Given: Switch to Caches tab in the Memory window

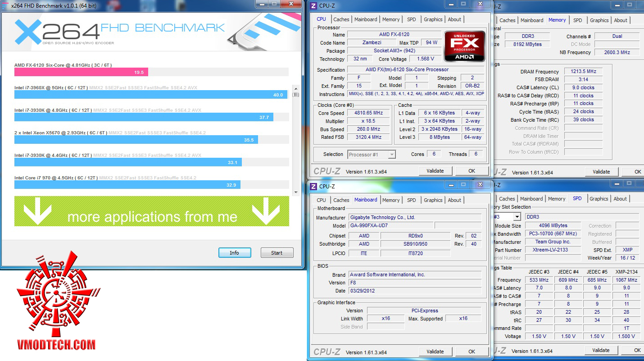Looking at the screenshot, I should pos(508,20).
